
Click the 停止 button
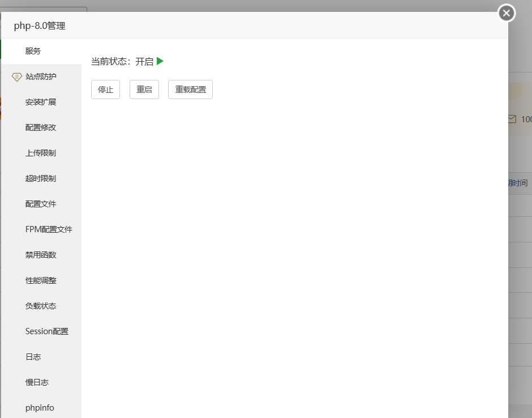pos(105,89)
